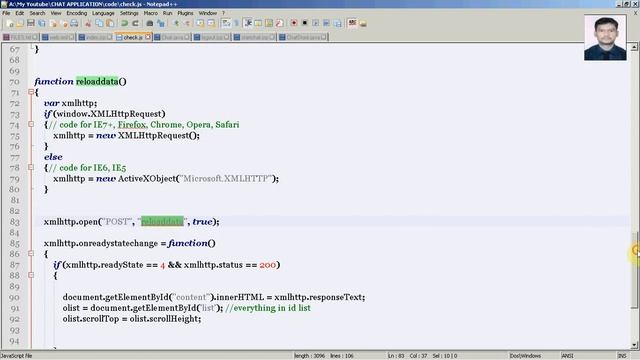This screenshot has height=360, width=640.
Task: Open the Edit menu
Action: 20,13
